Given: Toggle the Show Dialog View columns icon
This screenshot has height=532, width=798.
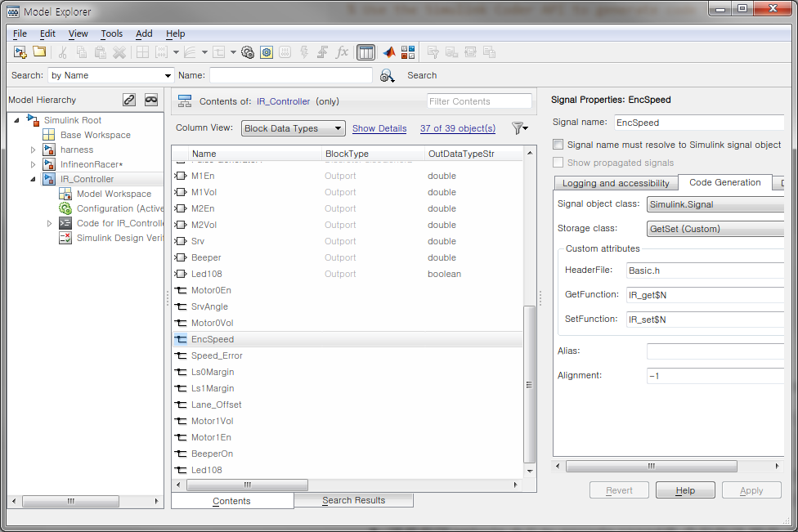Looking at the screenshot, I should coord(365,51).
